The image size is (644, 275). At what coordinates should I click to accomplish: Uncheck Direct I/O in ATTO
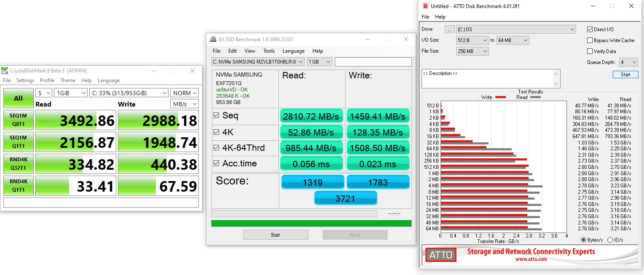[x=590, y=29]
